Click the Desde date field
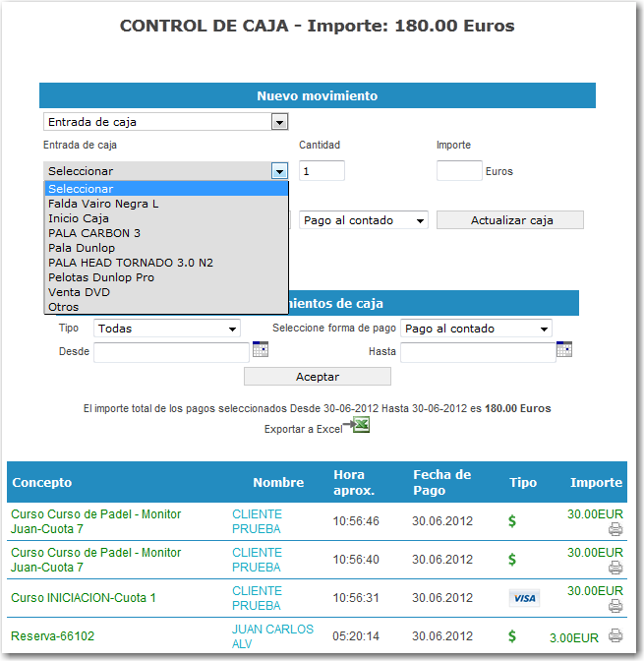Image resolution: width=644 pixels, height=661 pixels. [171, 352]
